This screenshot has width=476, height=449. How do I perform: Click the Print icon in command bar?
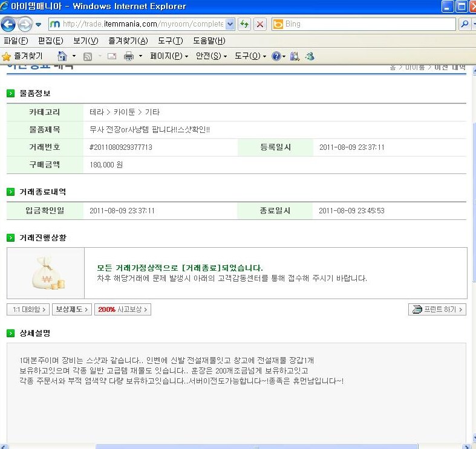click(x=129, y=56)
